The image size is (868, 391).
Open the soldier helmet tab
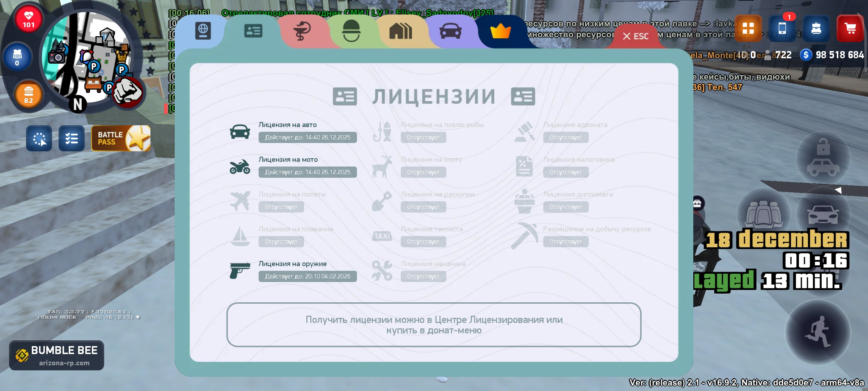(x=351, y=31)
